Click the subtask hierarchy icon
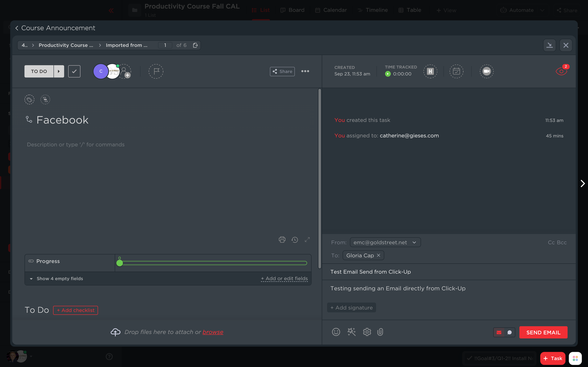The width and height of the screenshot is (588, 367). pos(45,99)
